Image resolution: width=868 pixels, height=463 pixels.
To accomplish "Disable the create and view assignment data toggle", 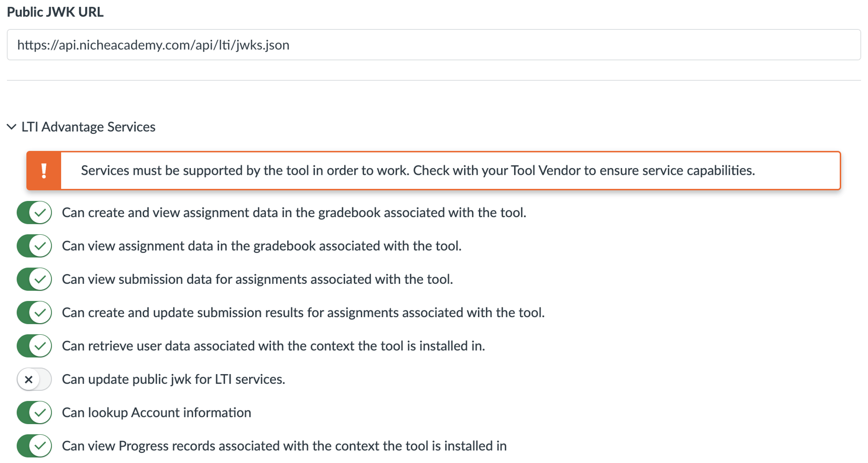I will tap(34, 213).
